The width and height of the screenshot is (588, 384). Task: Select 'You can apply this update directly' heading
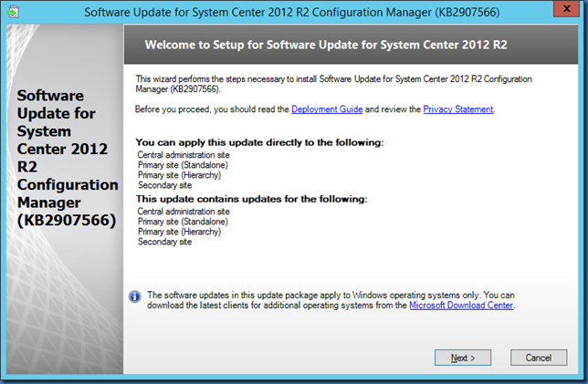point(259,142)
